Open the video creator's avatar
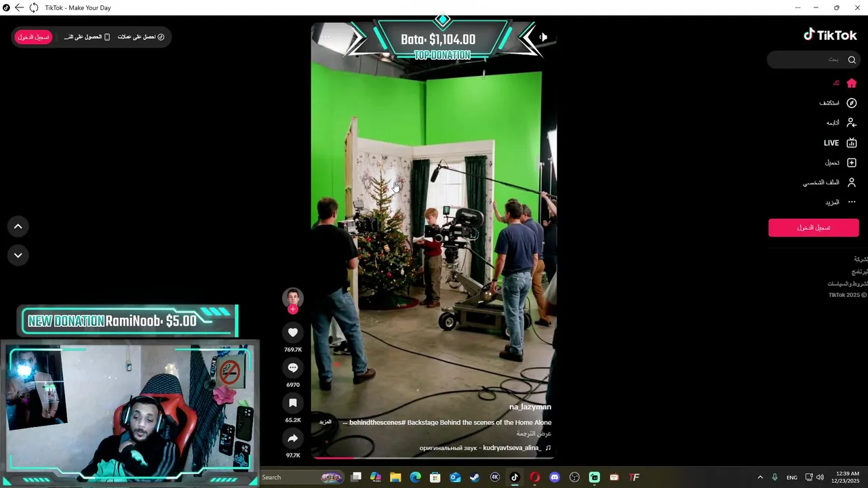 pos(293,298)
